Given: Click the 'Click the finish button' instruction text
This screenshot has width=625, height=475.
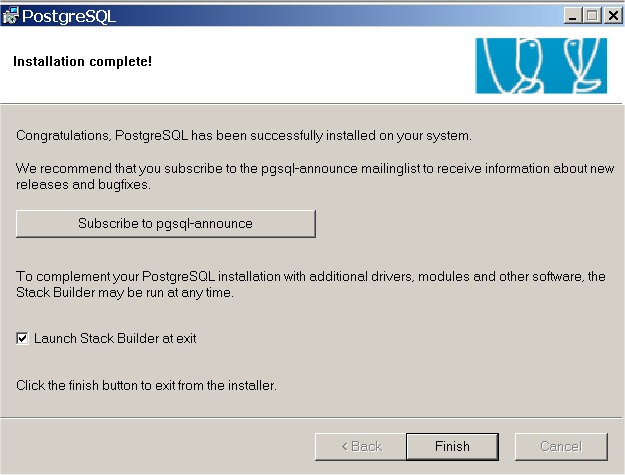Looking at the screenshot, I should pos(146,385).
